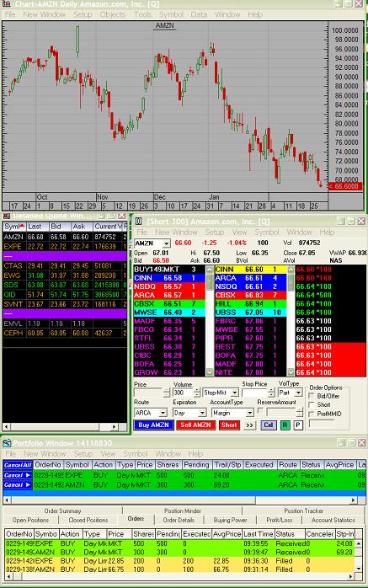Click the bid-side Level 2 scroll down arrow
Viewport: 368px width, 588px height.
(x=210, y=372)
